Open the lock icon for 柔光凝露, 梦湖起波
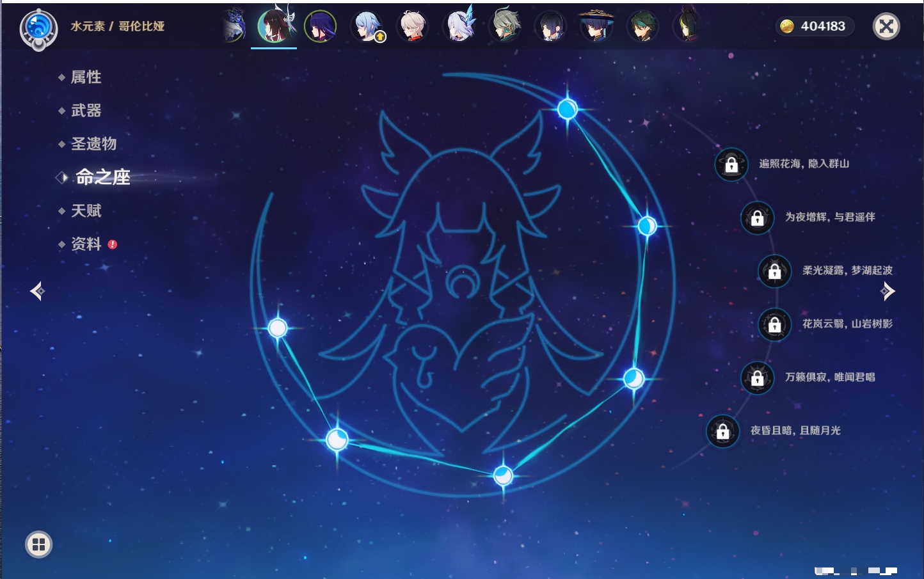The image size is (924, 579). point(775,271)
